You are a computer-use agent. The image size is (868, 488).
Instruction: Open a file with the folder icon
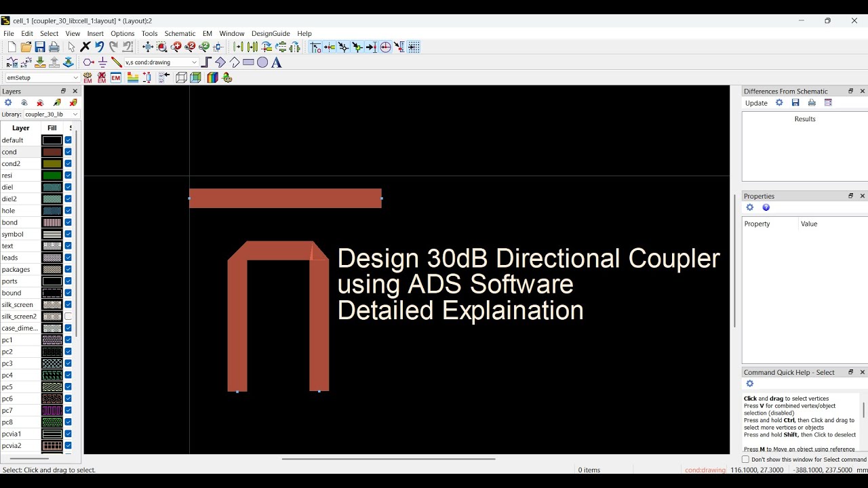point(26,47)
